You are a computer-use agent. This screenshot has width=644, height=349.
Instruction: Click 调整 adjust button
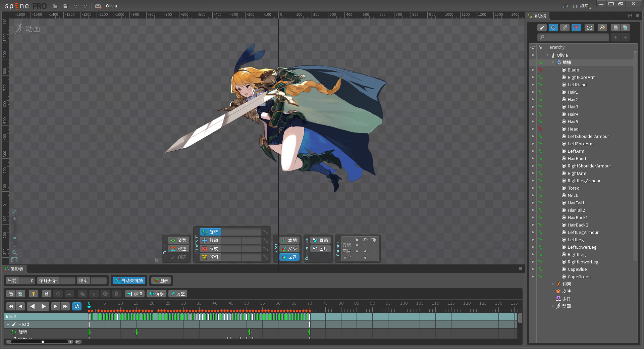(x=178, y=294)
